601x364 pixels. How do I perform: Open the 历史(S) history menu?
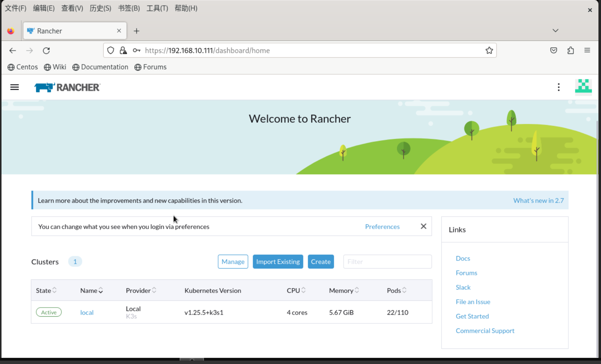point(100,8)
